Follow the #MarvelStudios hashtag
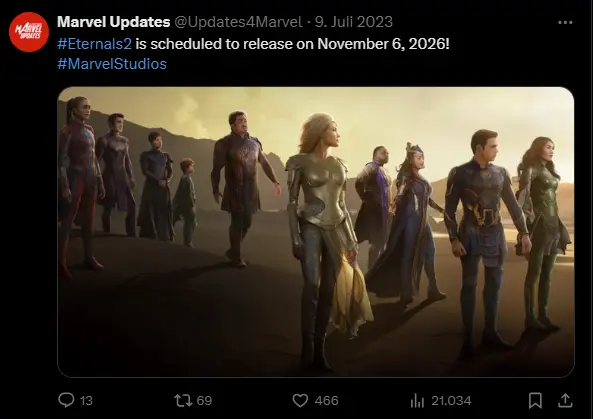Viewport: 593px width, 419px height. click(x=112, y=64)
